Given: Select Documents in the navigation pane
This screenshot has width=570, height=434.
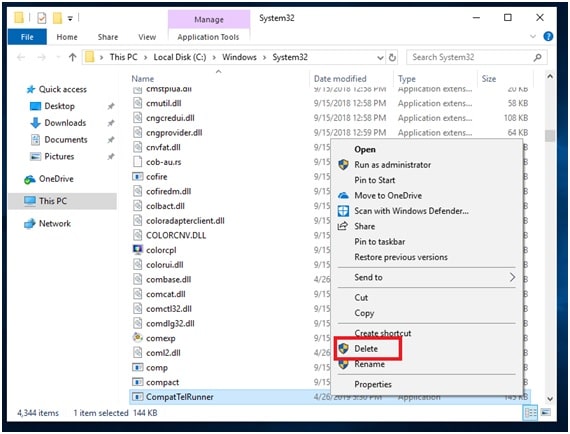Looking at the screenshot, I should click(66, 140).
